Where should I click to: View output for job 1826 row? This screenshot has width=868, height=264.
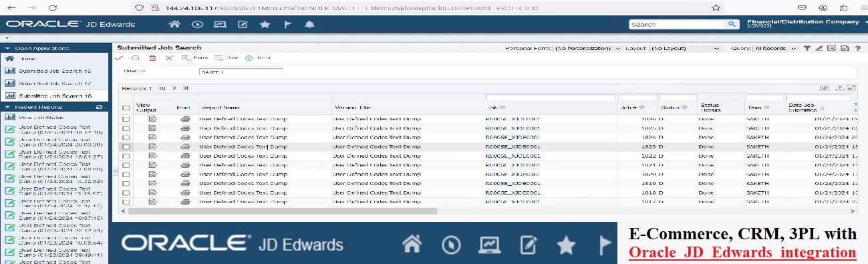152,118
